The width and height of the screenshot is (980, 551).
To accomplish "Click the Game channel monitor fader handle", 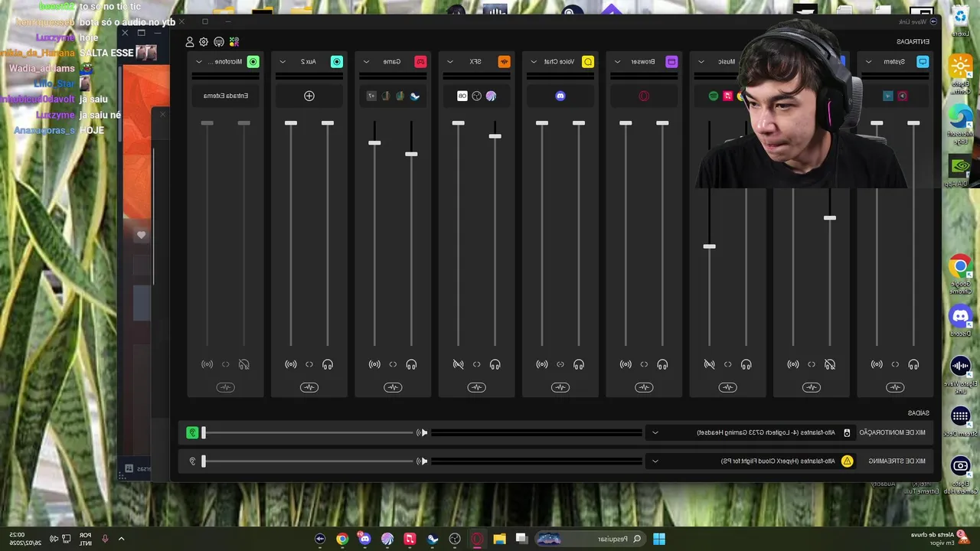I will point(411,154).
